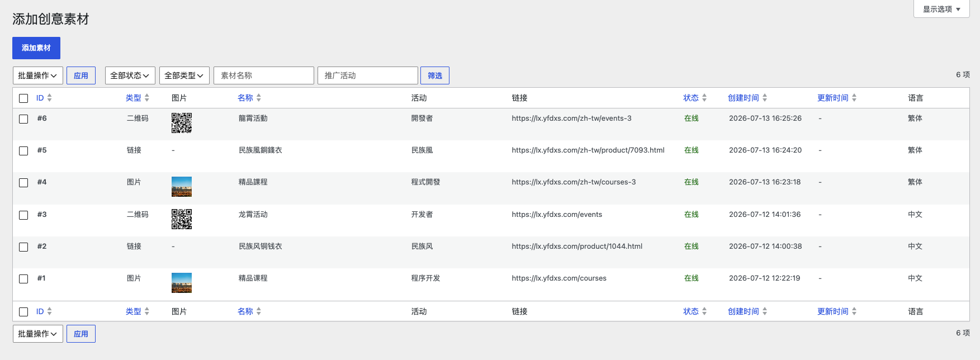Image resolution: width=980 pixels, height=360 pixels.
Task: Sort by 创建时间 in footer row
Action: coord(744,311)
